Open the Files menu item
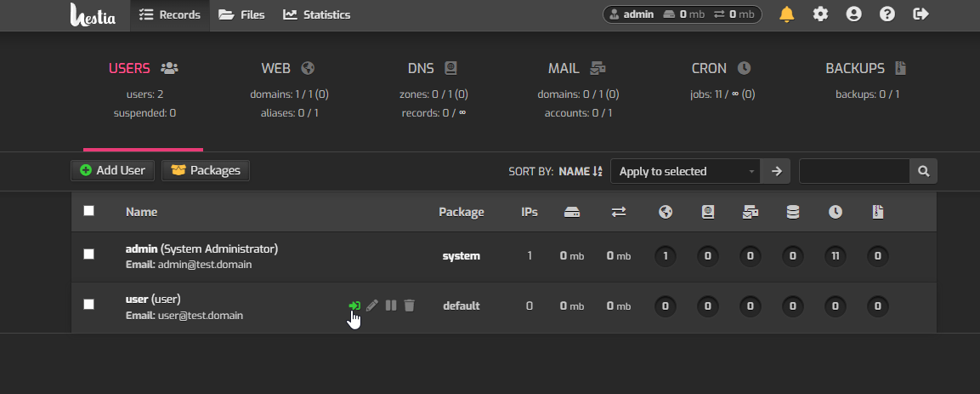 pos(242,15)
